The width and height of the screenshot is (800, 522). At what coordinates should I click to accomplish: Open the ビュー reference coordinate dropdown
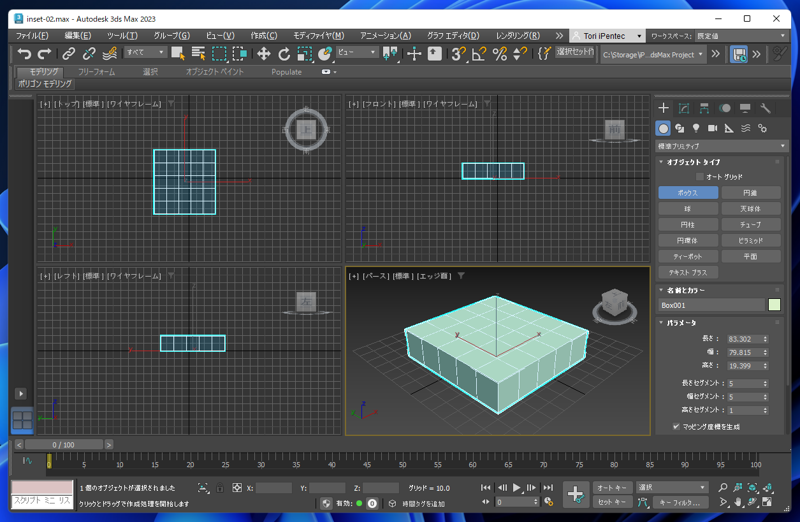click(356, 52)
